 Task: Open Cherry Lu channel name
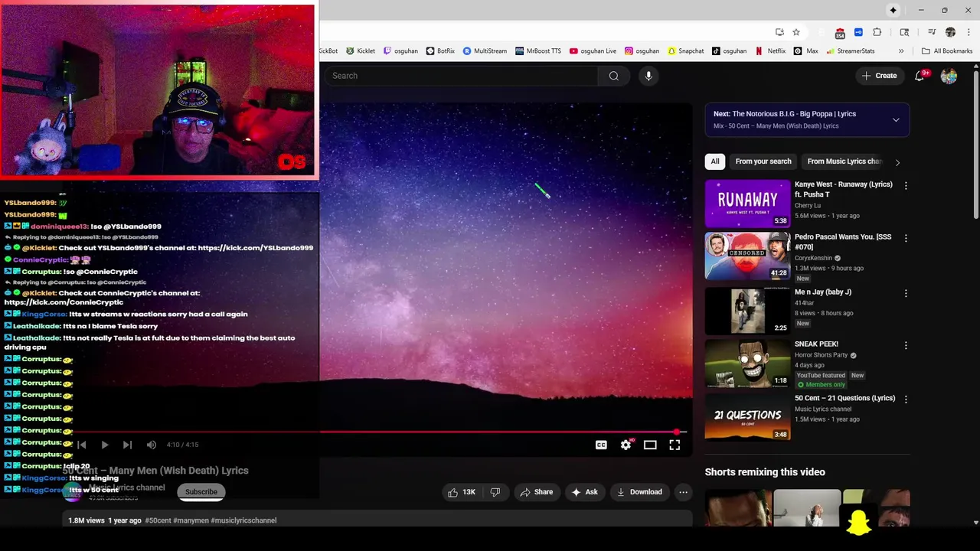[x=807, y=205]
